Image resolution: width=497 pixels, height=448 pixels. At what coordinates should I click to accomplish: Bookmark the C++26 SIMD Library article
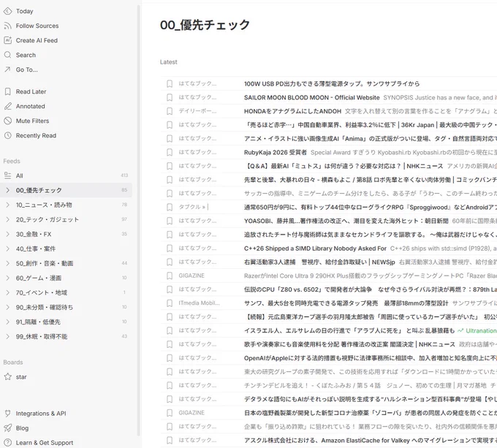pos(170,248)
